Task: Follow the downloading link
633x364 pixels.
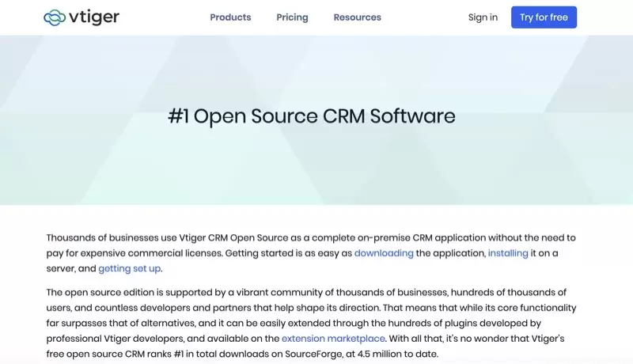Action: pyautogui.click(x=384, y=253)
